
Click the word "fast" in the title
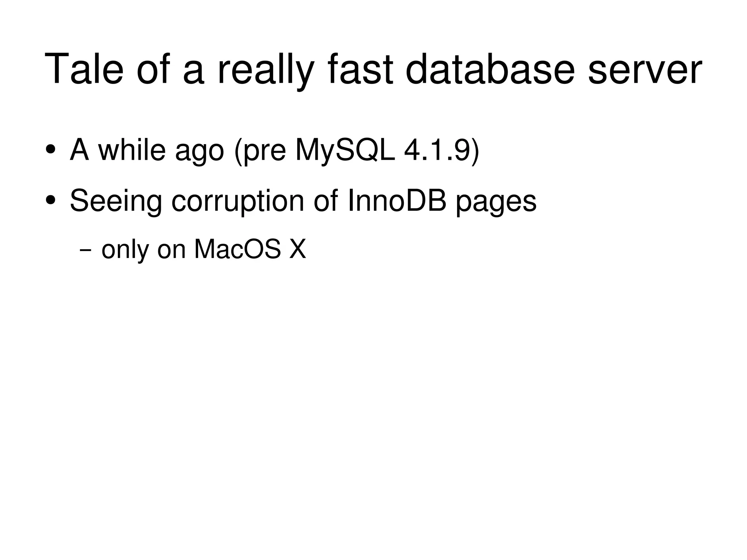(361, 69)
